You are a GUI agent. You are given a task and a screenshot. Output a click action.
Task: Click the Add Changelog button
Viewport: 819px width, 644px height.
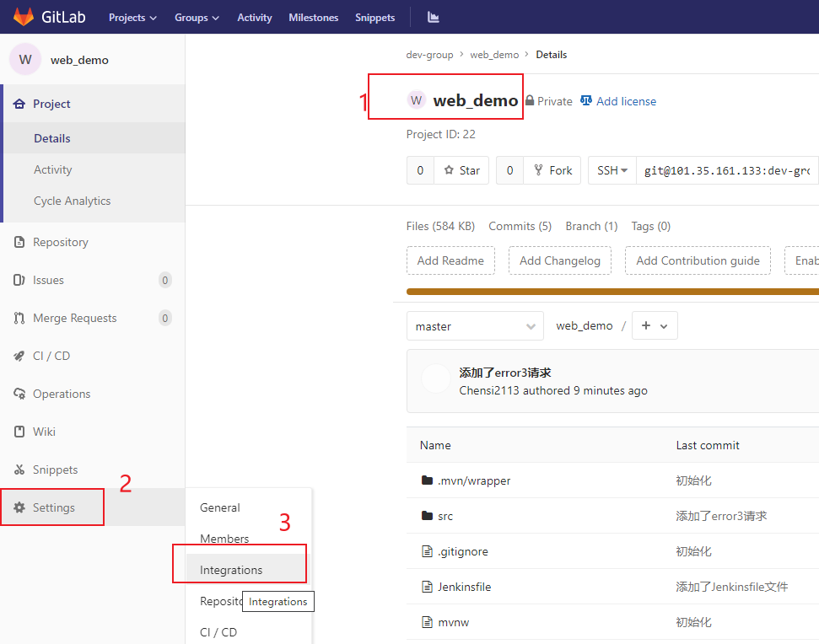click(x=560, y=260)
